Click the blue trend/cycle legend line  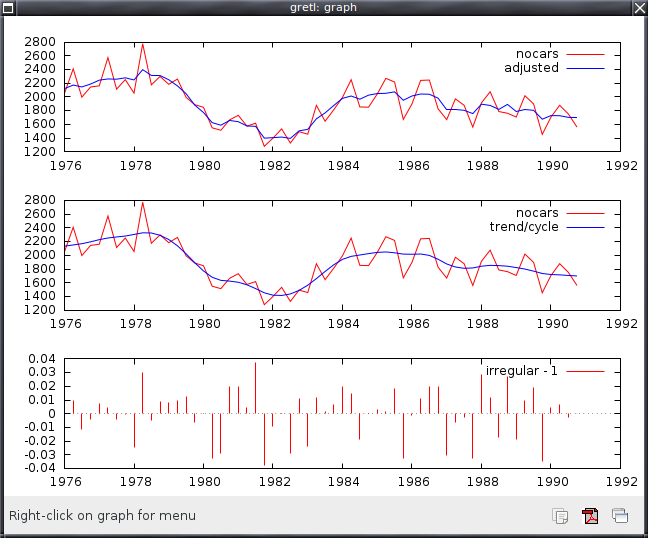pyautogui.click(x=586, y=226)
